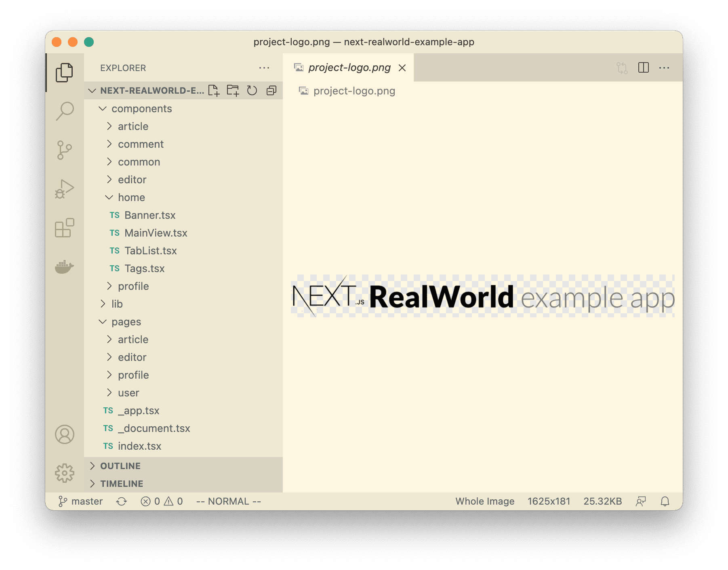728x570 pixels.
Task: Open the notifications bell
Action: pos(665,501)
